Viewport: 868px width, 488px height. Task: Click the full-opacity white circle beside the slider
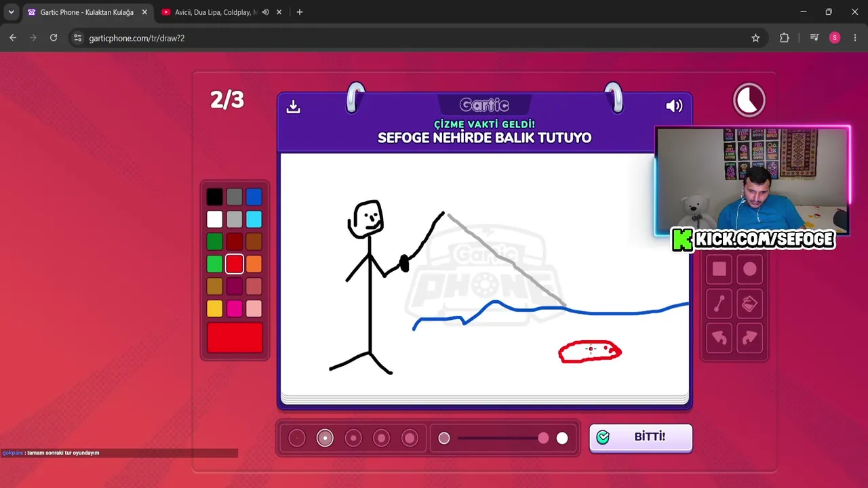coord(562,439)
